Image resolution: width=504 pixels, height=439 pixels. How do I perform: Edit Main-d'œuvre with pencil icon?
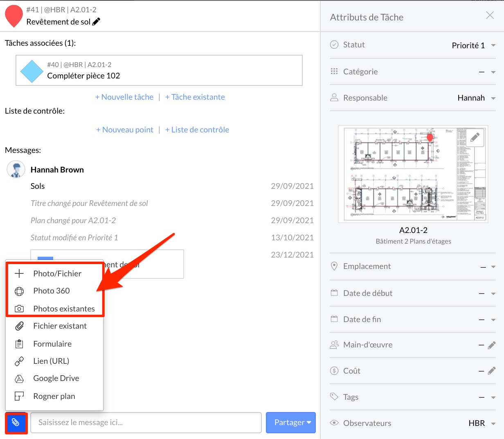click(x=492, y=345)
